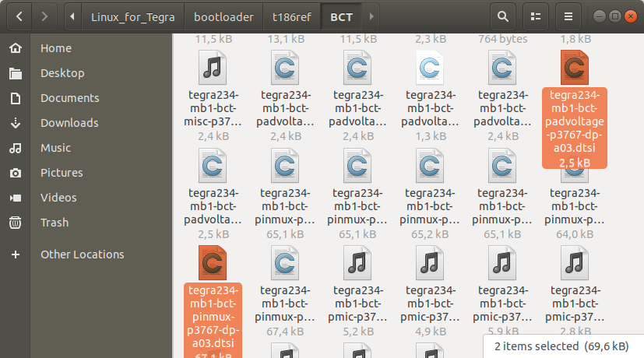Click the Documents page icon in sidebar
644x358 pixels.
(16, 99)
